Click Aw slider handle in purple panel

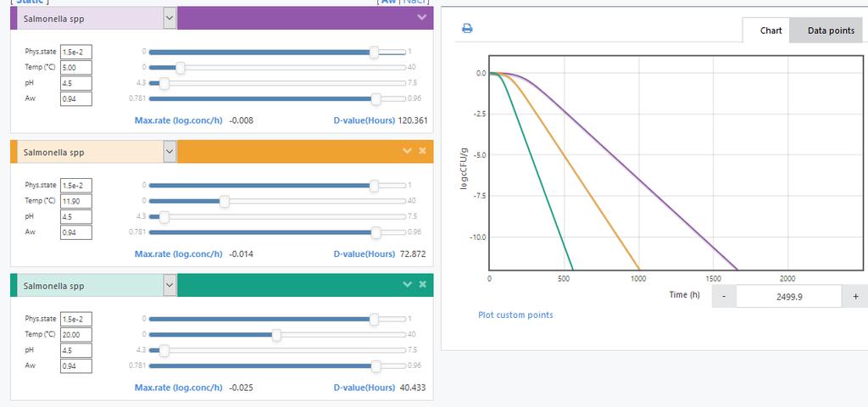[x=376, y=98]
